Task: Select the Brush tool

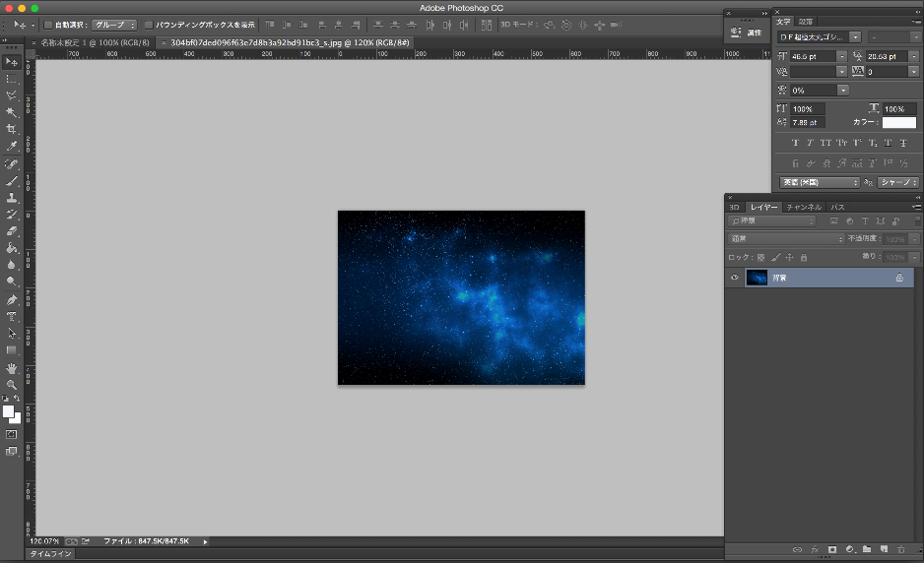Action: (x=12, y=180)
